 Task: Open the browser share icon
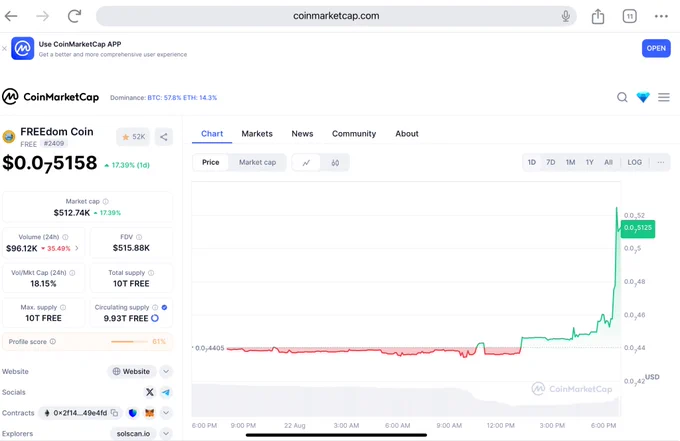598,16
